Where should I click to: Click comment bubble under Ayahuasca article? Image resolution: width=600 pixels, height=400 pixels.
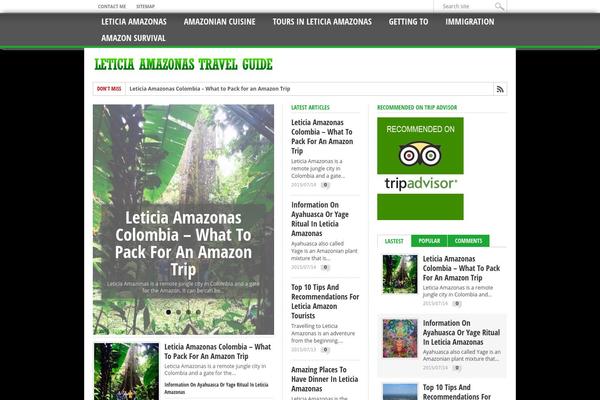[x=325, y=267]
